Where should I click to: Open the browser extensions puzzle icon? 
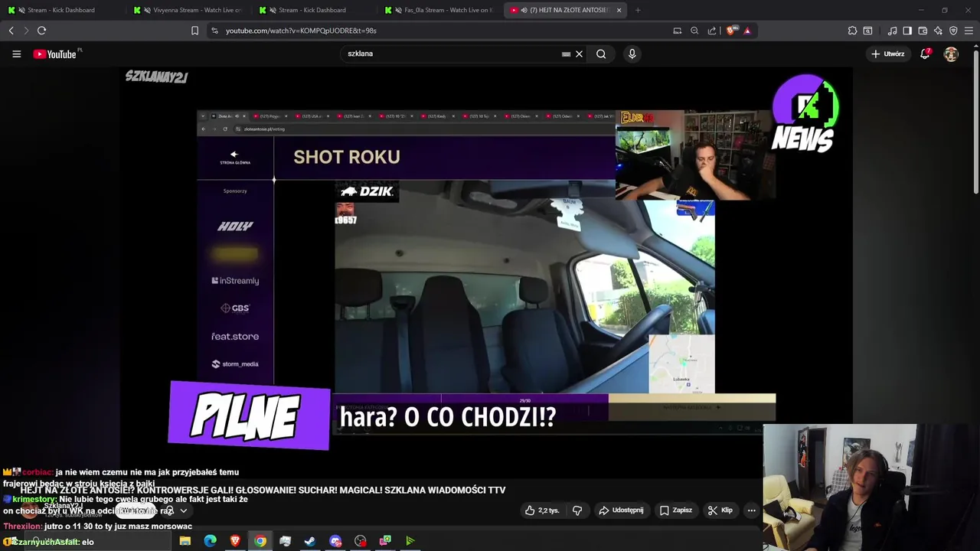[852, 31]
